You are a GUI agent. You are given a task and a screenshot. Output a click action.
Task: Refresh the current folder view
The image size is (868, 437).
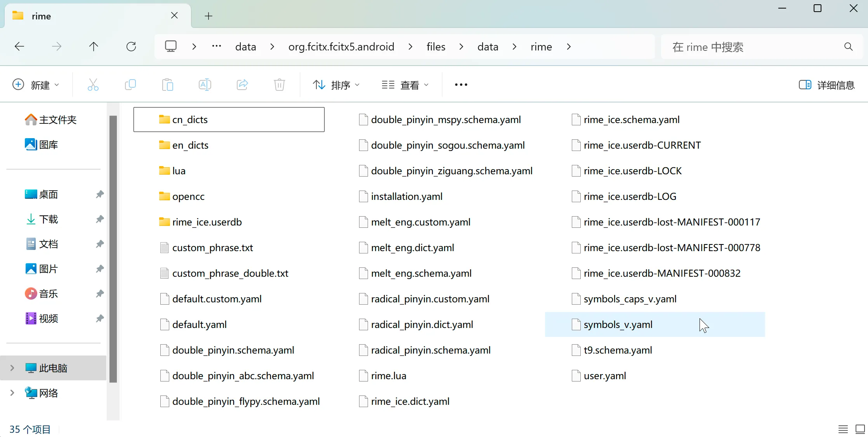[131, 47]
